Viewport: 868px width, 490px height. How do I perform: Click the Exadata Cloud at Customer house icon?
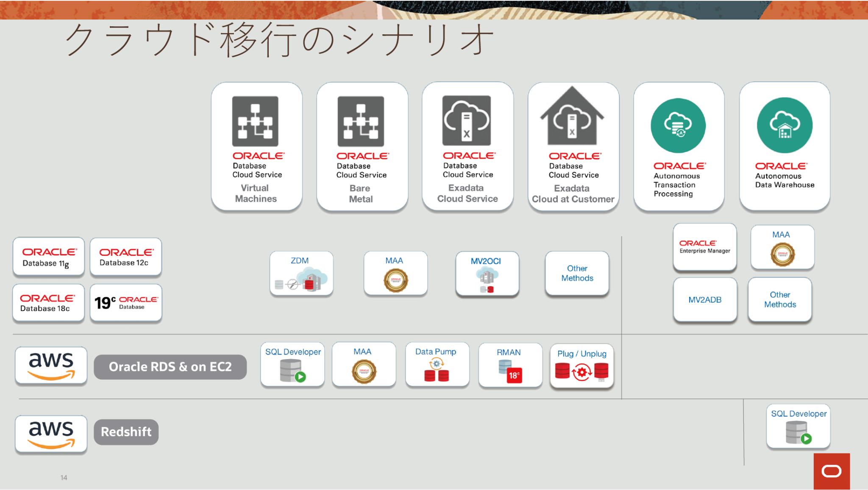(x=572, y=116)
